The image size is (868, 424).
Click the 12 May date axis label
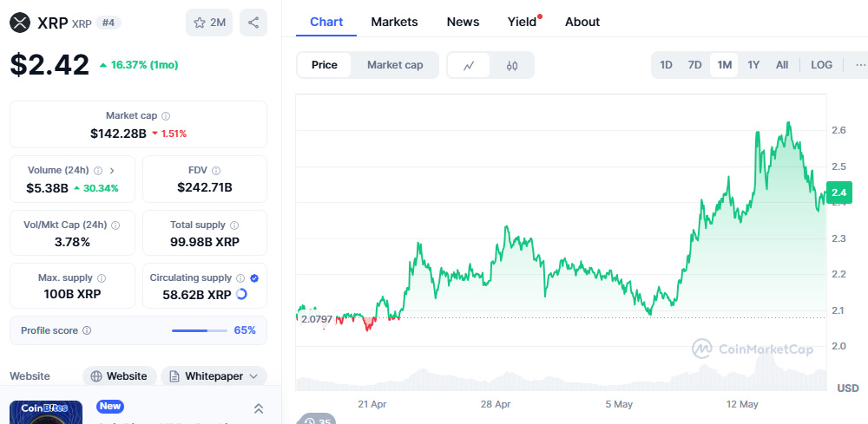coord(742,404)
